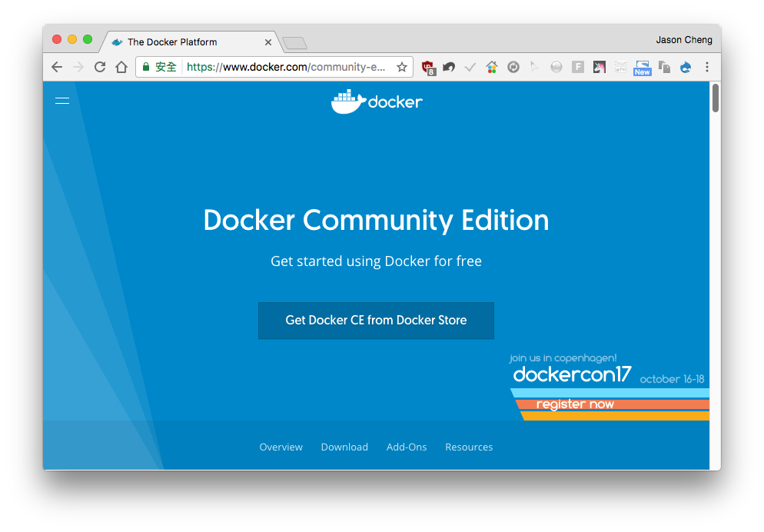Open the uBlock Origin extension
Screen dimensions: 764x532
click(428, 67)
